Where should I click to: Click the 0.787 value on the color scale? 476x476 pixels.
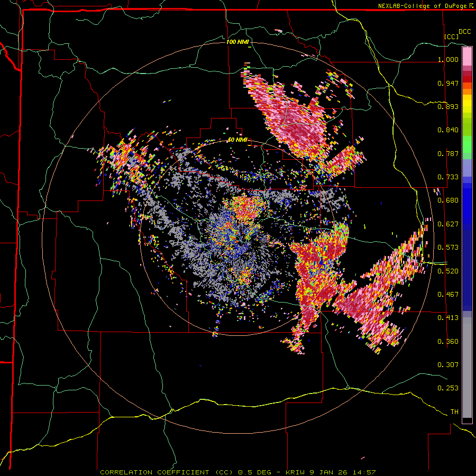[x=448, y=153]
